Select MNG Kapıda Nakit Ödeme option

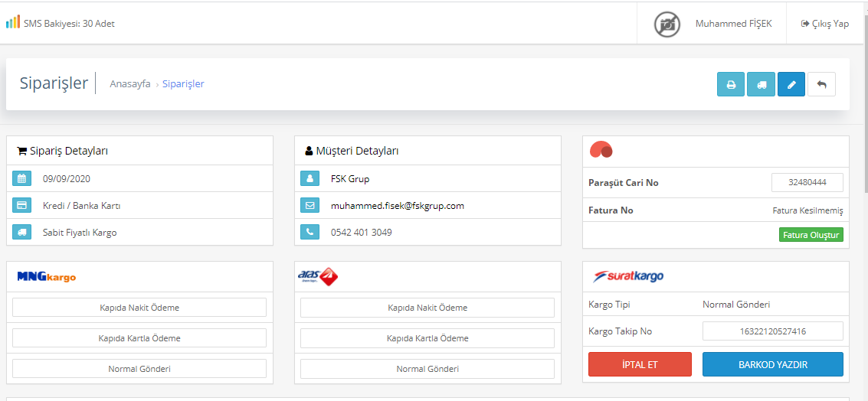(139, 308)
